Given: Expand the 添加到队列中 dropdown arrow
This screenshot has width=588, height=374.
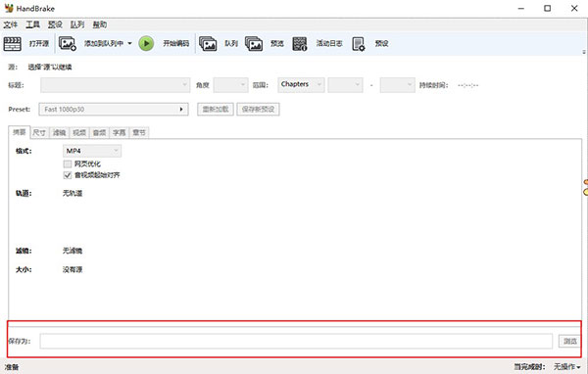Looking at the screenshot, I should [x=129, y=43].
